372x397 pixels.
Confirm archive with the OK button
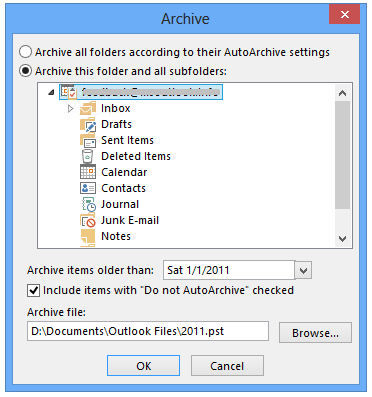(x=143, y=366)
